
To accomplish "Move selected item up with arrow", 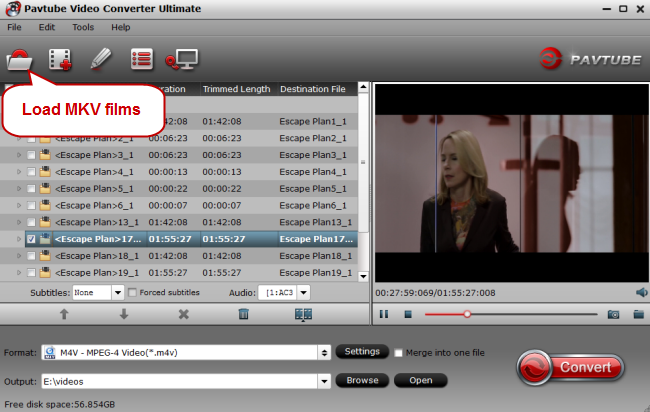I will pyautogui.click(x=64, y=314).
